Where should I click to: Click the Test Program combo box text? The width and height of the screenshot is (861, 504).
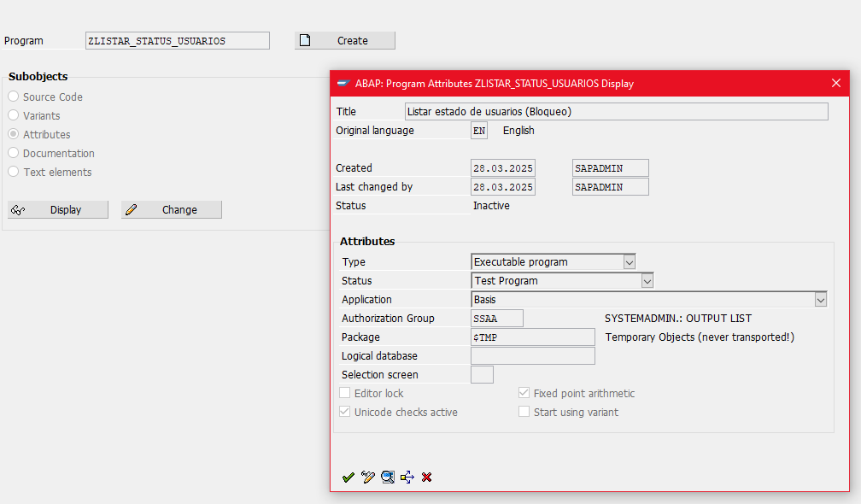506,280
